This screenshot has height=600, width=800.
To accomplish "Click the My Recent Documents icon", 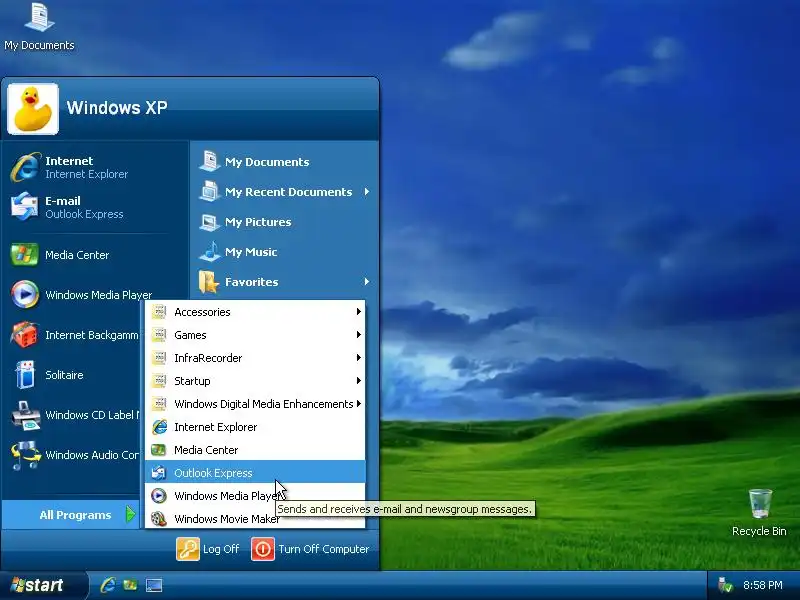I will coord(209,192).
